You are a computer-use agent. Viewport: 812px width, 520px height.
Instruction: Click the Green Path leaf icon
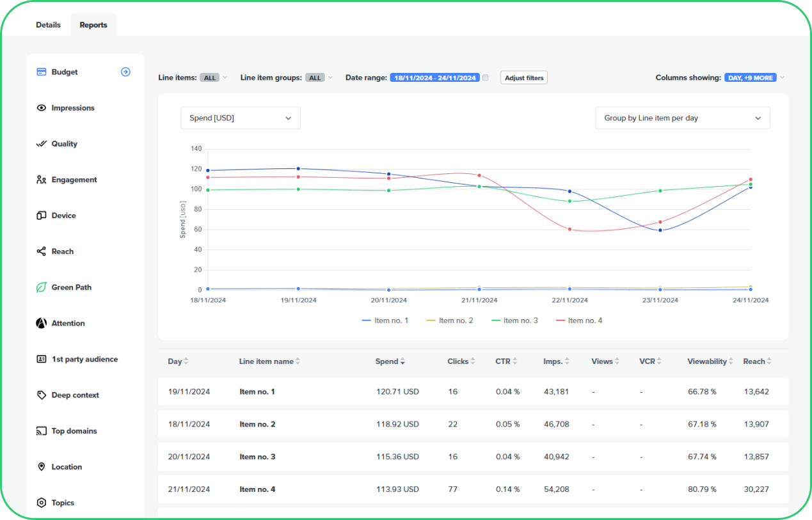[42, 288]
